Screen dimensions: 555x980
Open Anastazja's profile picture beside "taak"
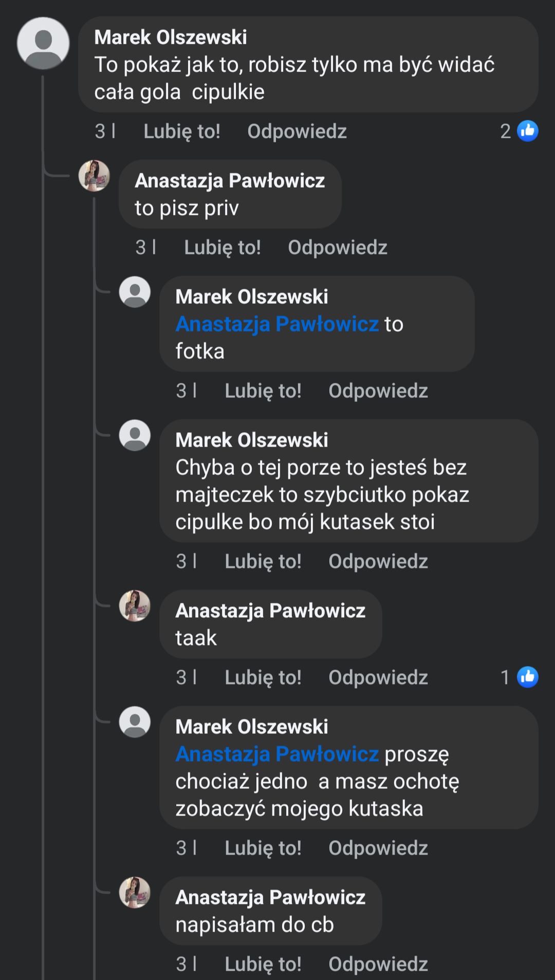click(135, 606)
